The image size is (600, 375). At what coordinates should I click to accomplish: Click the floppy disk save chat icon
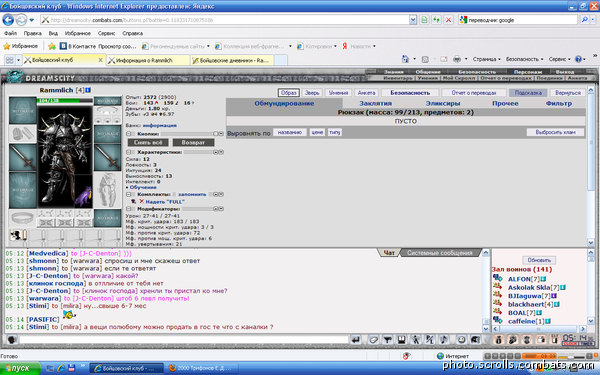401,339
